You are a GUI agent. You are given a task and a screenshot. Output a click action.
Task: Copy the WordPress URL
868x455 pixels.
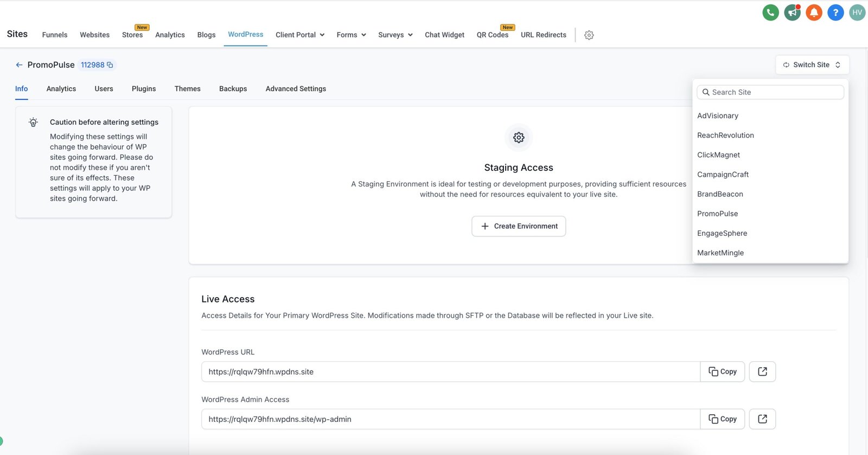(722, 371)
